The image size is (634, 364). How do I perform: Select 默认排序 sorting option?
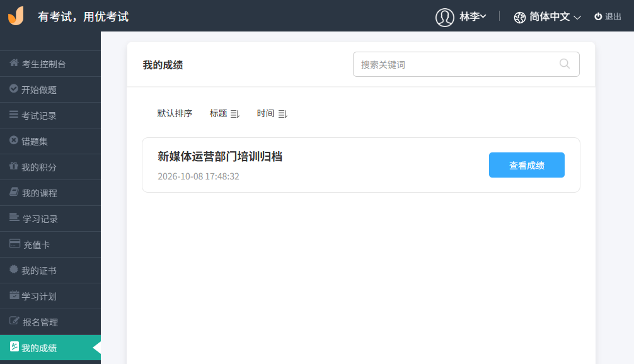pyautogui.click(x=175, y=113)
